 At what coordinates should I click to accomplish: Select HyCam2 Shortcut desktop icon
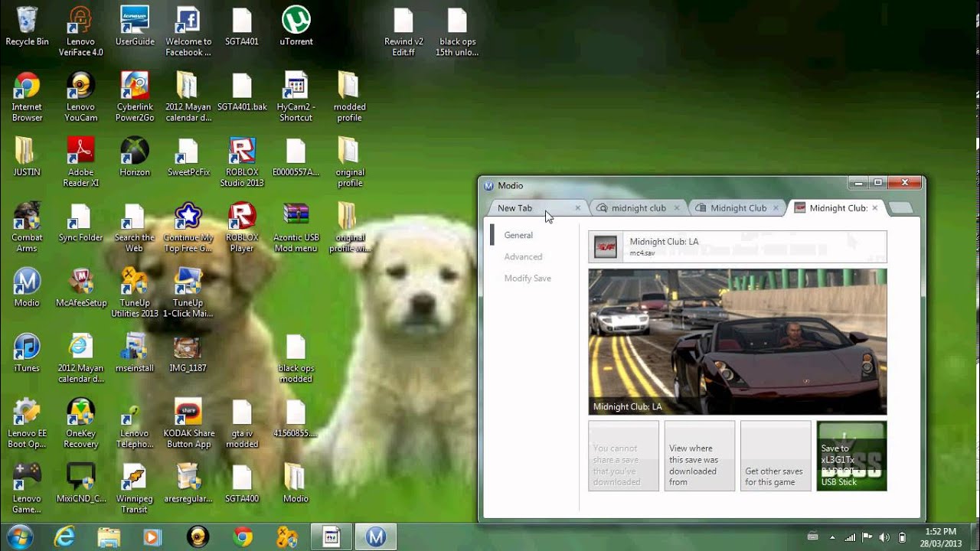coord(296,96)
